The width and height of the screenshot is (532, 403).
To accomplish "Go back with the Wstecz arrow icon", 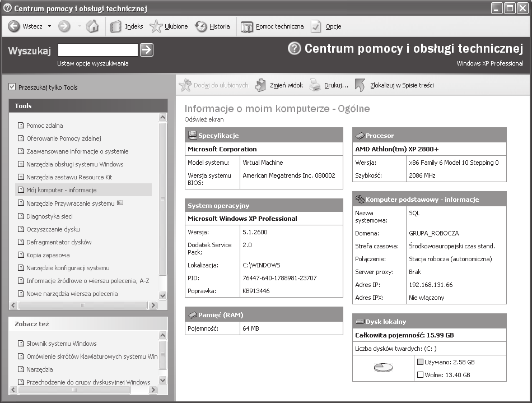I will [x=14, y=26].
